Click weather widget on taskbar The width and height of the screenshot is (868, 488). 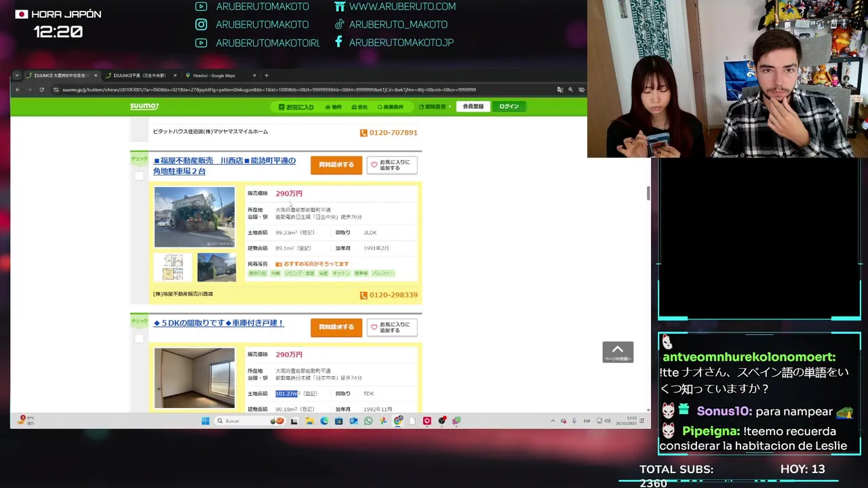[x=26, y=421]
